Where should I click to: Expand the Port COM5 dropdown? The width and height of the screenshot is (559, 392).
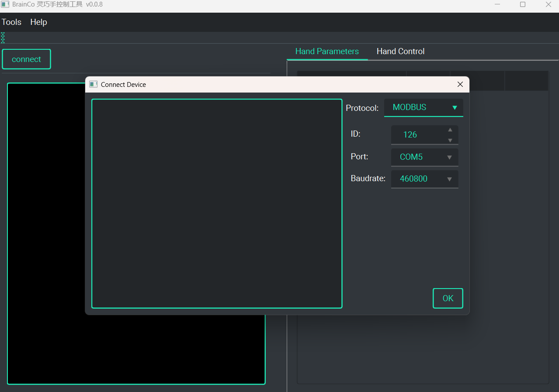pyautogui.click(x=424, y=157)
